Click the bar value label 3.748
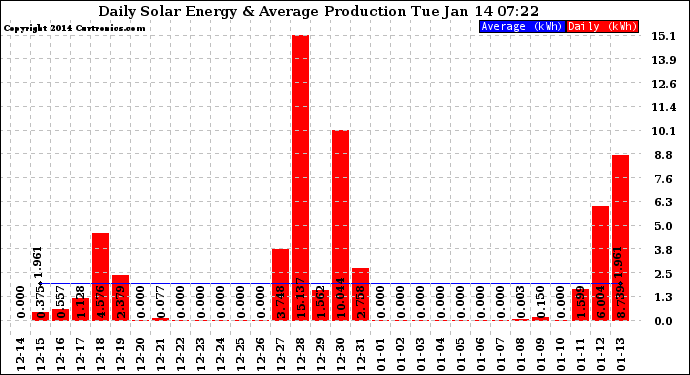The height and width of the screenshot is (375, 690). [280, 302]
